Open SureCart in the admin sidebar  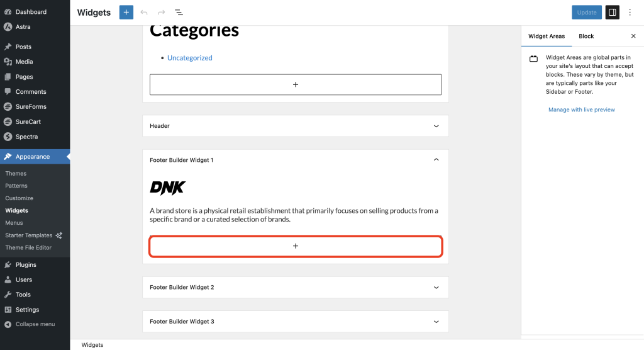point(28,121)
